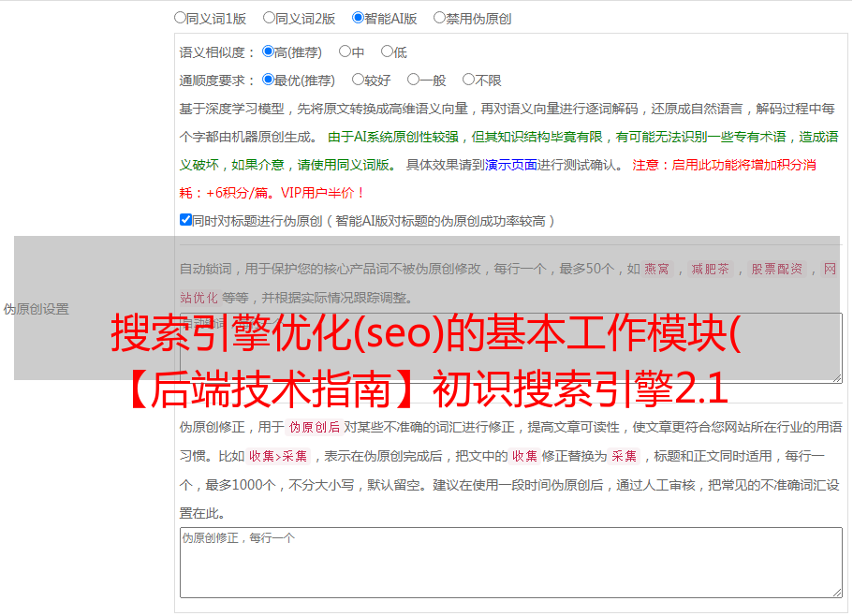The height and width of the screenshot is (616, 853).
Task: Click the 减肥茶 example keyword
Action: 710,269
